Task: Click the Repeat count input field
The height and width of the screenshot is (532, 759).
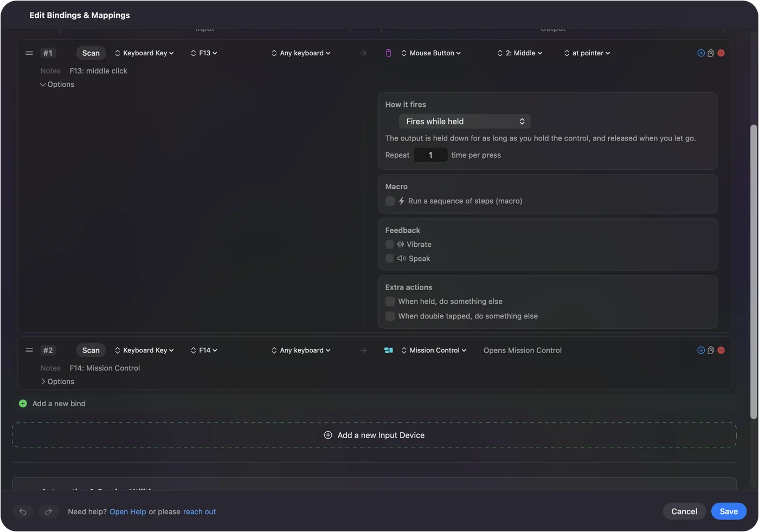Action: (430, 155)
